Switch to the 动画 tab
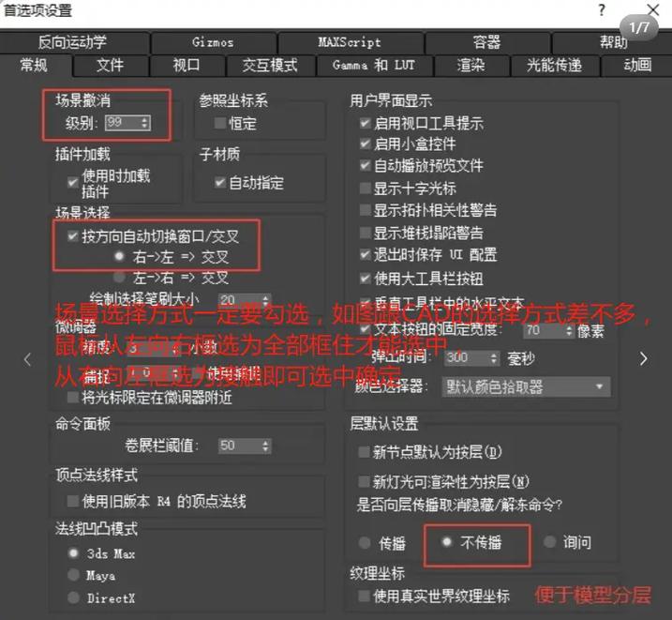This screenshot has width=672, height=620. 637,65
